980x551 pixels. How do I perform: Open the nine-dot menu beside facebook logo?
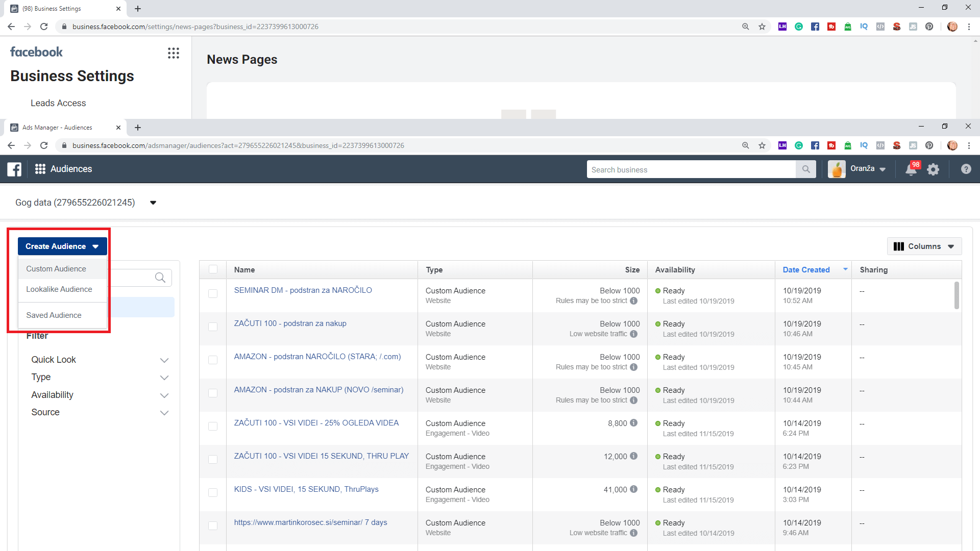pyautogui.click(x=174, y=53)
